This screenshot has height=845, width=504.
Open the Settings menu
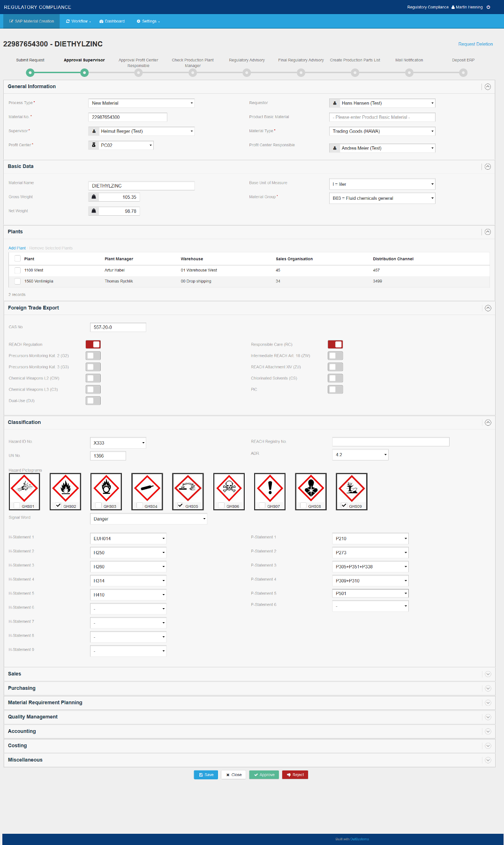point(148,21)
